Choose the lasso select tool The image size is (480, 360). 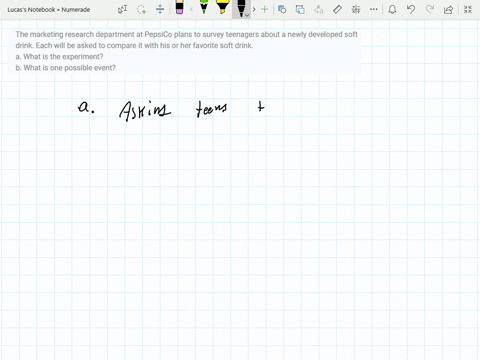point(142,9)
